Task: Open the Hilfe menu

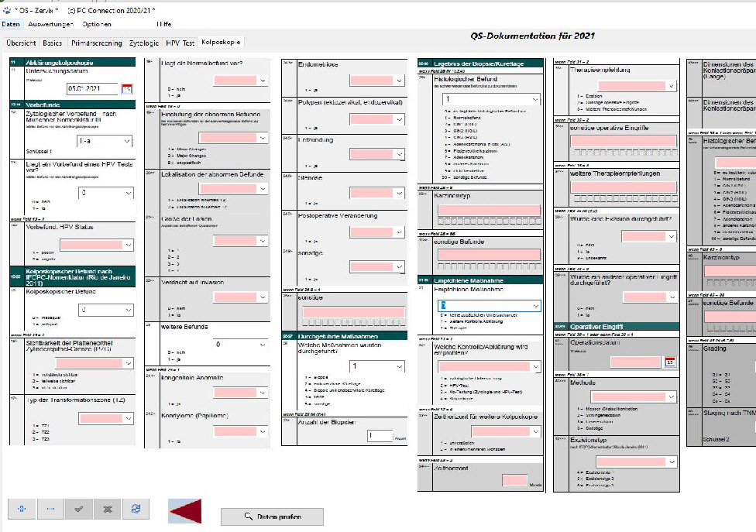Action: pyautogui.click(x=163, y=23)
